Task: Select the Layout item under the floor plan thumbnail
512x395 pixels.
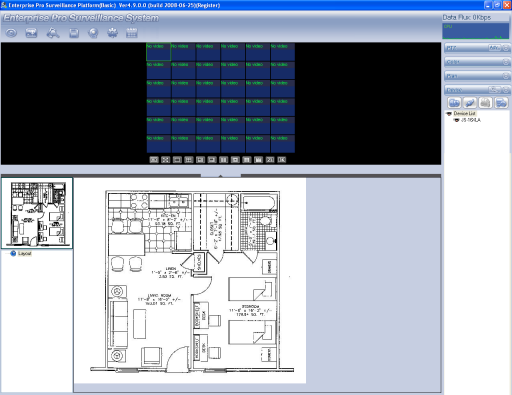Action: point(25,254)
